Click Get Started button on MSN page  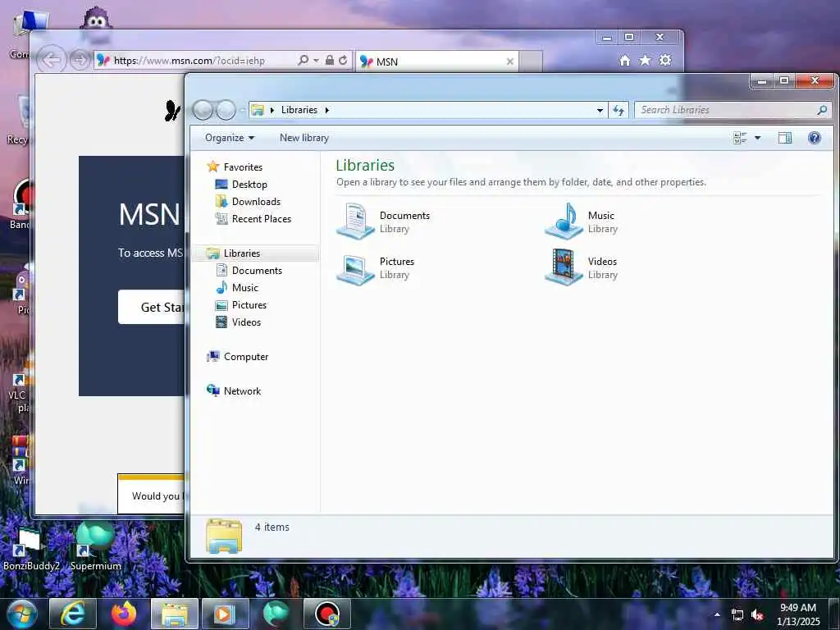coord(152,307)
